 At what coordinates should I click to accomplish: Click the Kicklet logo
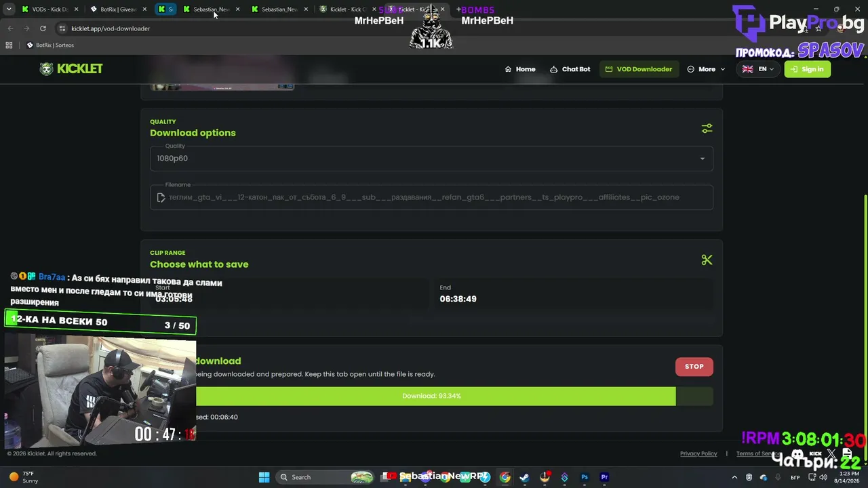click(71, 69)
